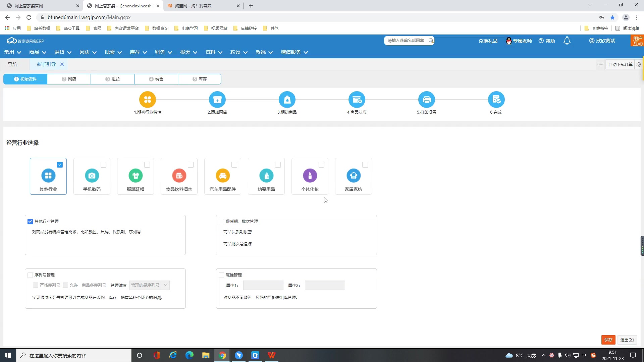
Task: Select the 服装鞋帽 shirt icon
Action: point(136,176)
